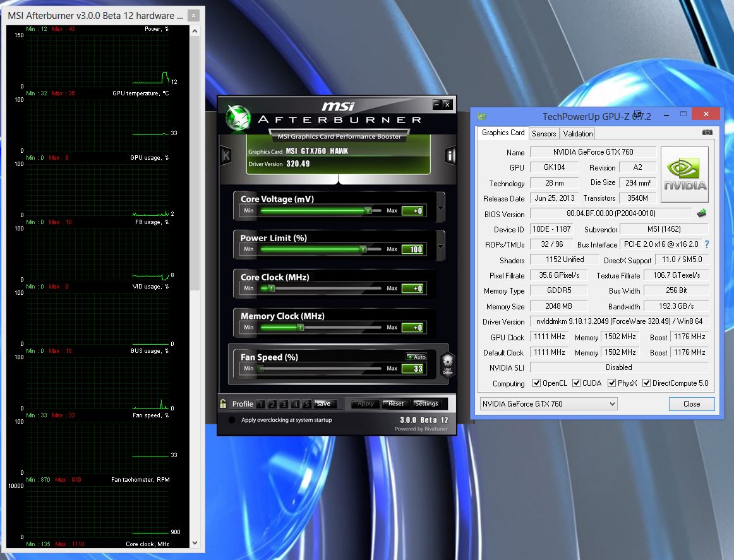Screen dimensions: 734x560
Task: Open the NVIDIA GeForce GTX 760 dropdown
Action: point(548,403)
